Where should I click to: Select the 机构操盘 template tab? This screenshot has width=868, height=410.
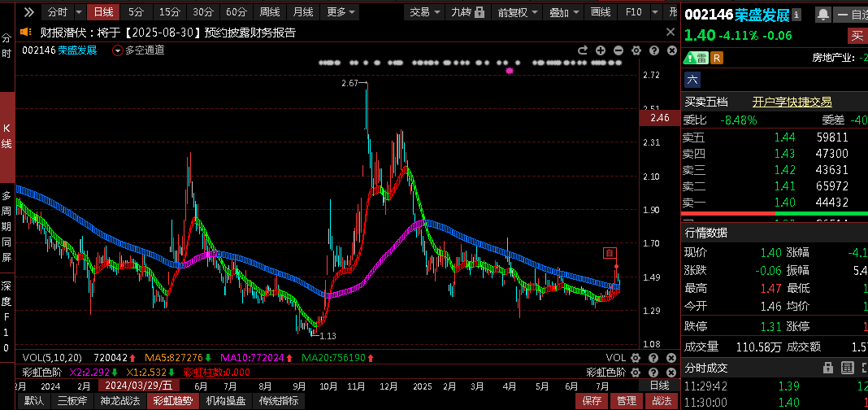pyautogui.click(x=225, y=400)
